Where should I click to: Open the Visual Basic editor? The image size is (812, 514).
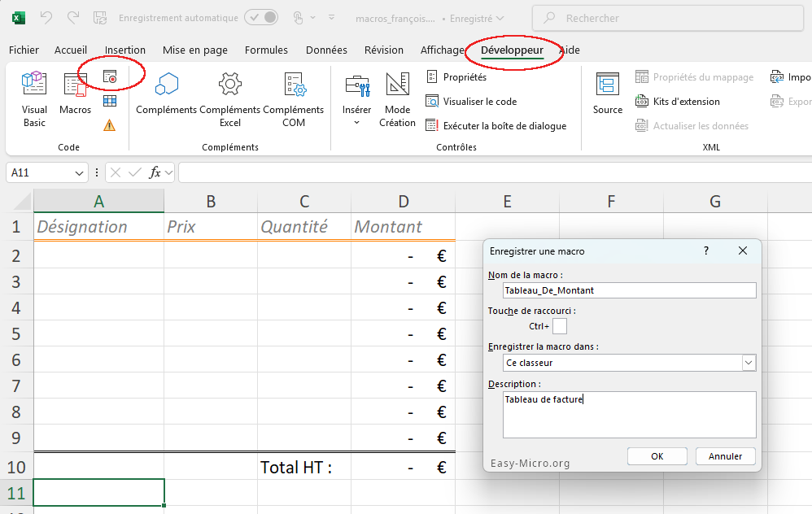pyautogui.click(x=34, y=99)
